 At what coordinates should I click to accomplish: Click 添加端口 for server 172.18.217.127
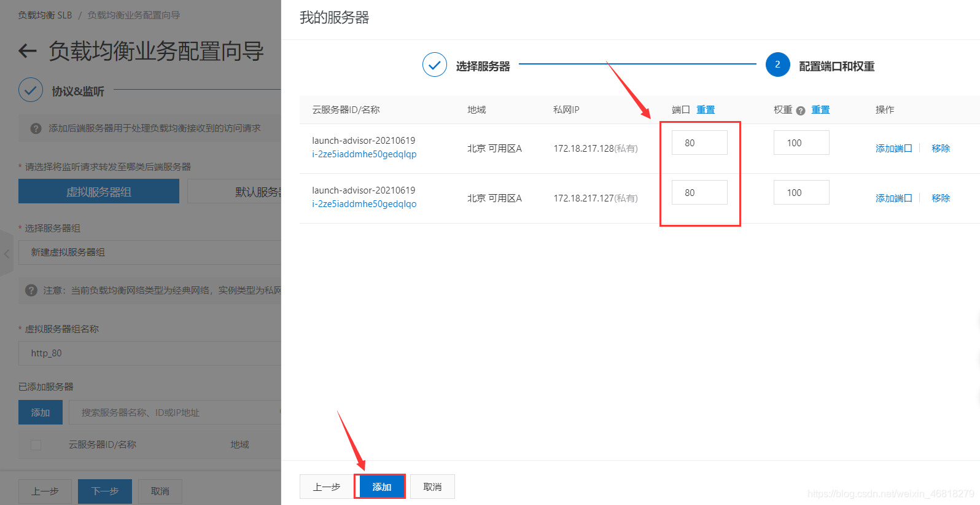(x=894, y=198)
